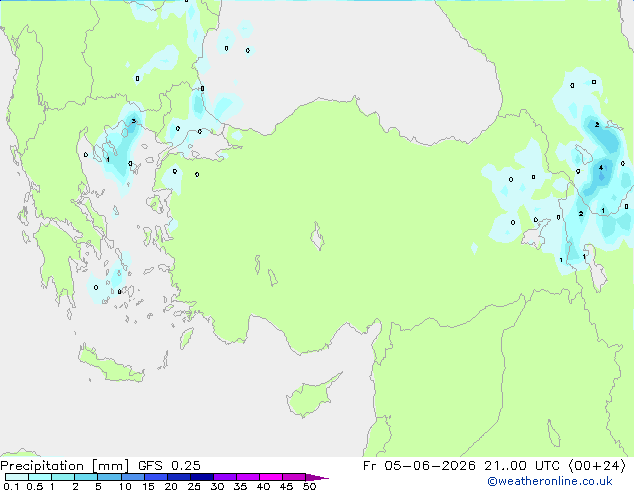Click the 20–25 mm dark blue swatch
The width and height of the screenshot is (634, 490).
pyautogui.click(x=179, y=477)
